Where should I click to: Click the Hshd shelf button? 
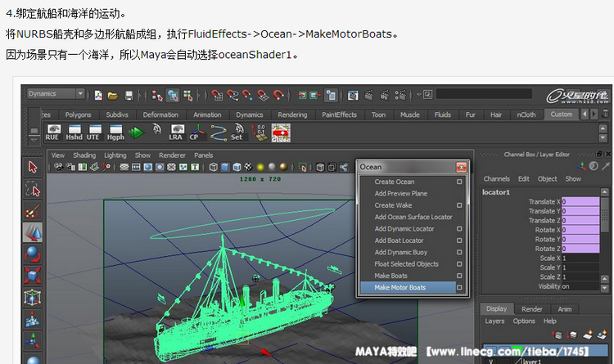click(x=74, y=133)
